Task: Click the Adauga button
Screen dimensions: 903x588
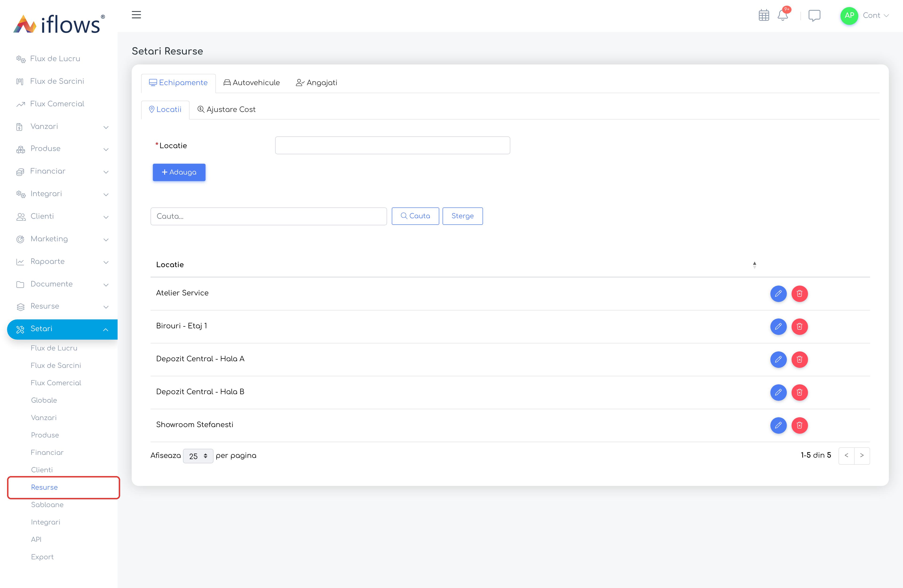Action: pyautogui.click(x=179, y=172)
